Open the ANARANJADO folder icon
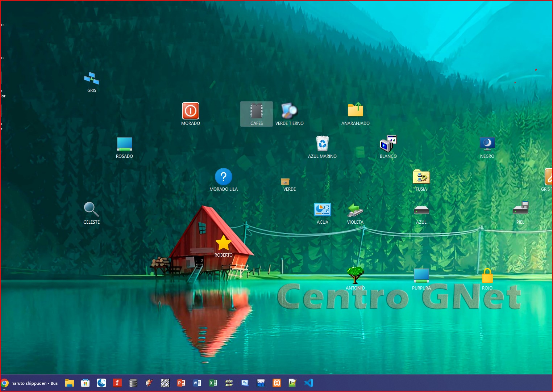This screenshot has width=553, height=392. (355, 110)
